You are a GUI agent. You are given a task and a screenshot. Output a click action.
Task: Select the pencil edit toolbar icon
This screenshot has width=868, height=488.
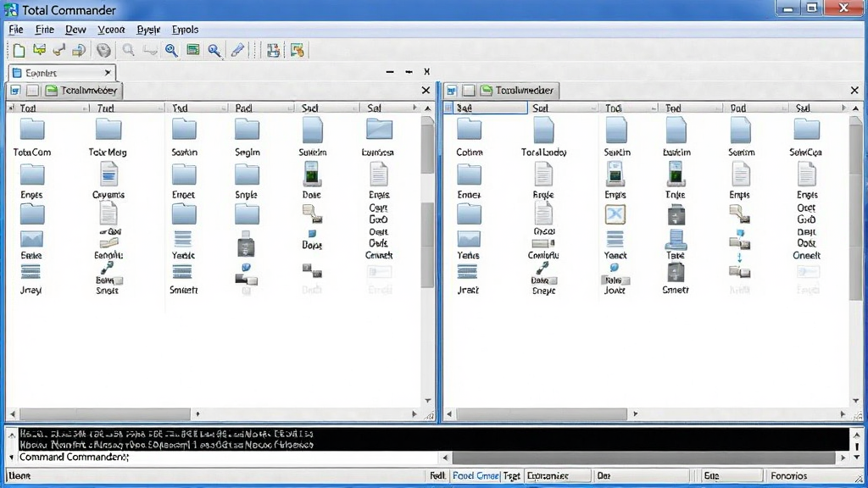tap(238, 50)
